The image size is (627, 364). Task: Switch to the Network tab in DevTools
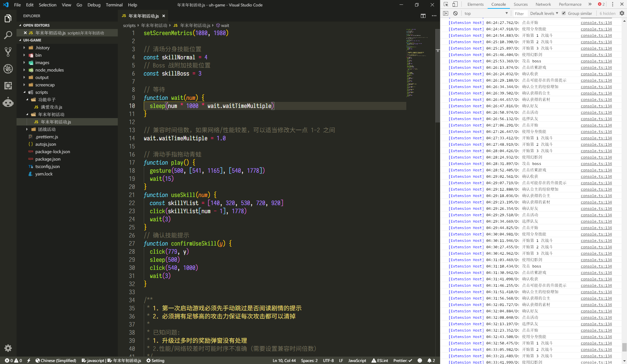tap(543, 4)
